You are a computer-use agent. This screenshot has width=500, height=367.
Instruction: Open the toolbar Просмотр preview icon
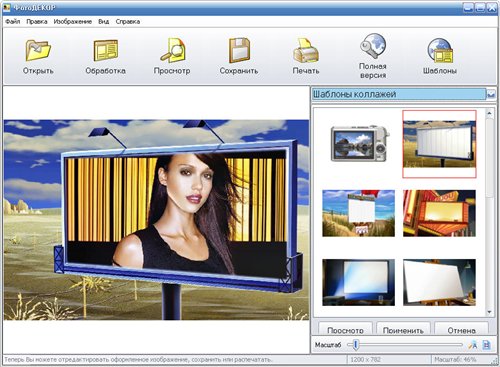pyautogui.click(x=172, y=56)
